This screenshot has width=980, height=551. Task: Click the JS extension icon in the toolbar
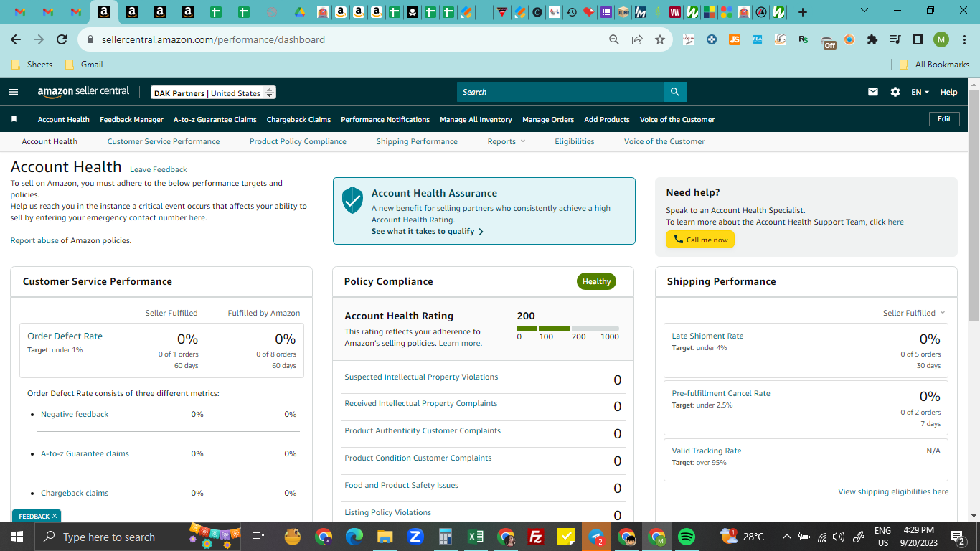coord(735,40)
